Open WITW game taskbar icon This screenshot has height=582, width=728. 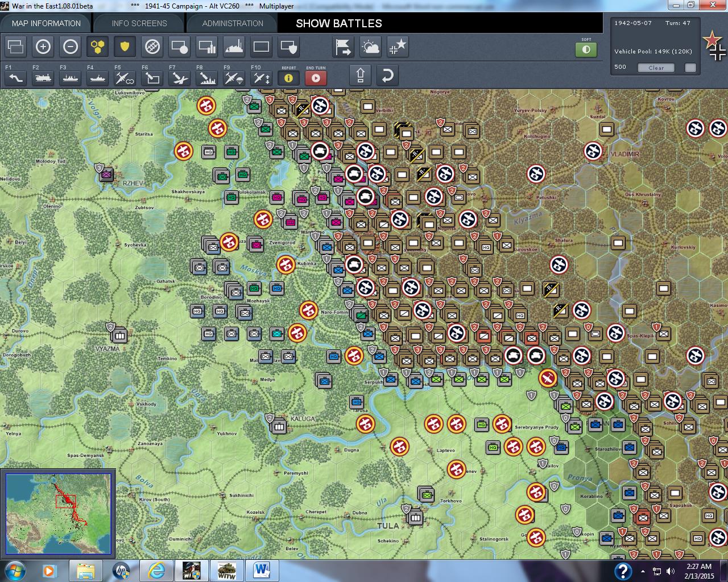pyautogui.click(x=227, y=571)
